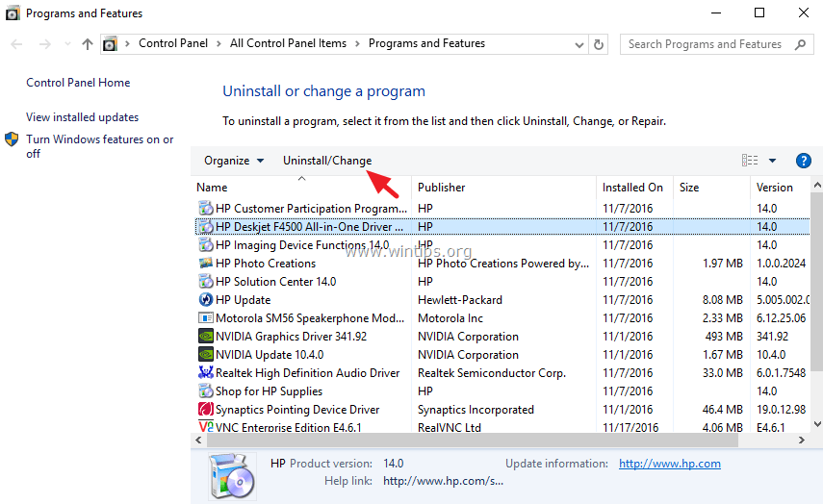
Task: Click the installer disc icon in details pane
Action: (232, 476)
